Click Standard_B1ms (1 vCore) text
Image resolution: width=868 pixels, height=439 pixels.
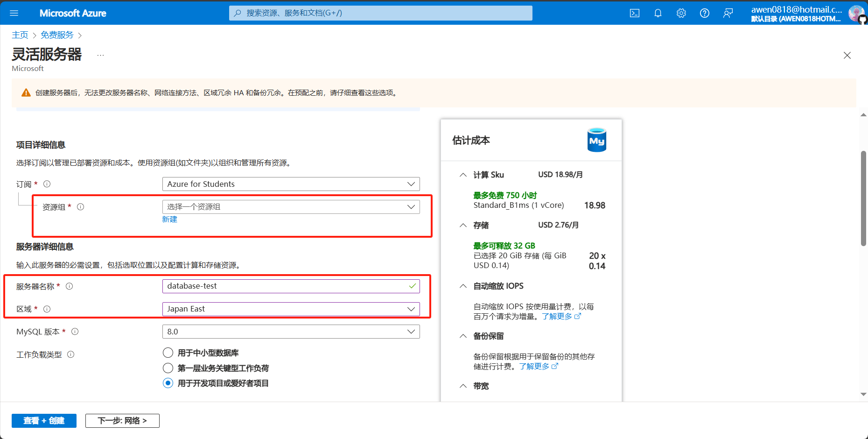[x=518, y=205]
